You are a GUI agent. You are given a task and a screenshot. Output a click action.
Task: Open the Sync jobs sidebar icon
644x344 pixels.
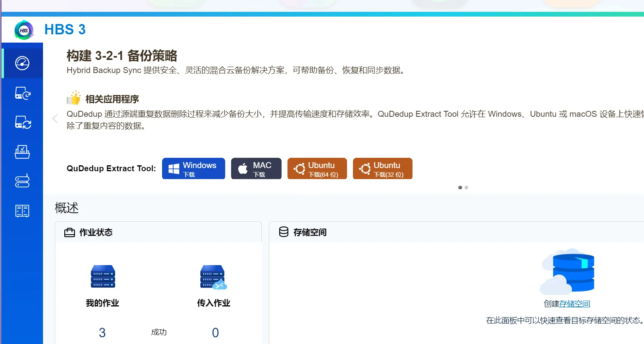[22, 122]
